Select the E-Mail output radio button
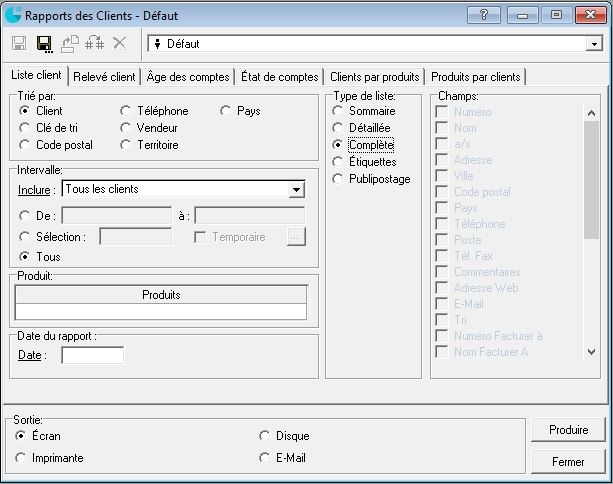The width and height of the screenshot is (613, 484). point(264,458)
